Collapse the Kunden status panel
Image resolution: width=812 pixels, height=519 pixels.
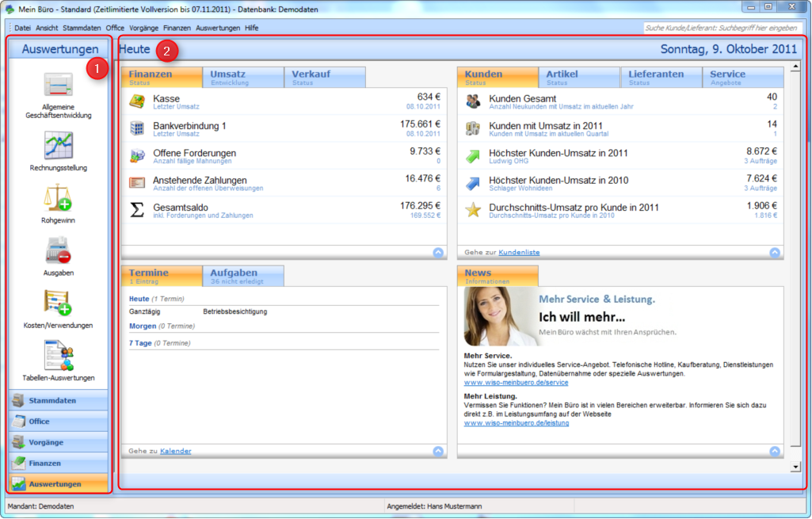click(x=775, y=252)
